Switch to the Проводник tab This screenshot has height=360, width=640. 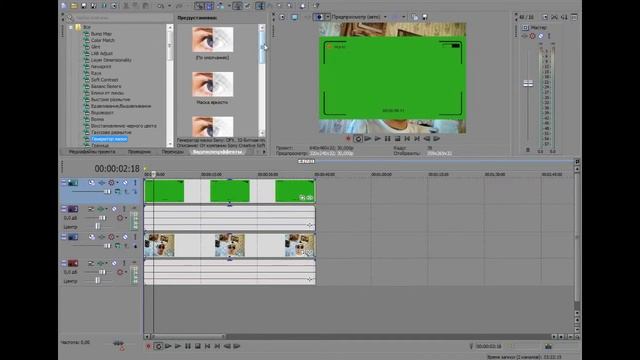coord(139,152)
